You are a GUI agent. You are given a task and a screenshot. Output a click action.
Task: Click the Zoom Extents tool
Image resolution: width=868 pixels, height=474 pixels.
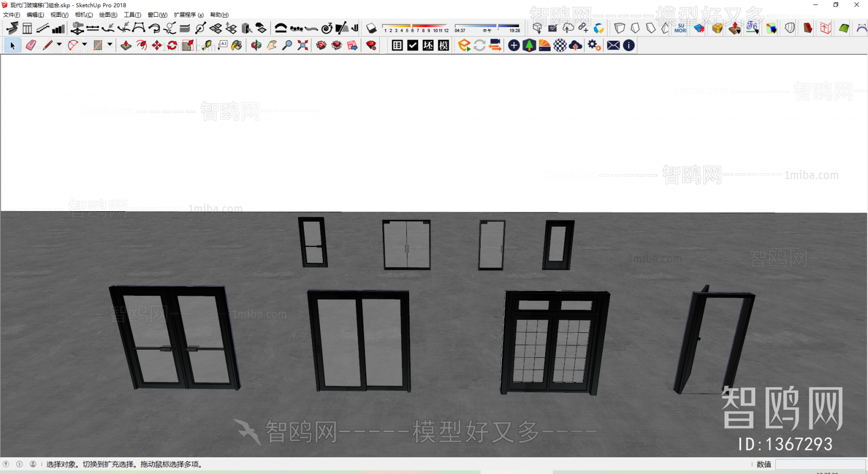303,46
